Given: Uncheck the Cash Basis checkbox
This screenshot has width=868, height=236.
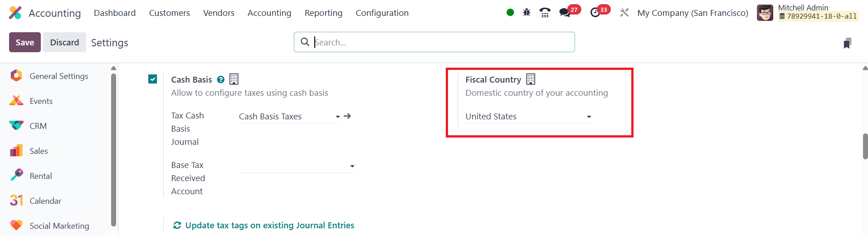Looking at the screenshot, I should (x=153, y=79).
